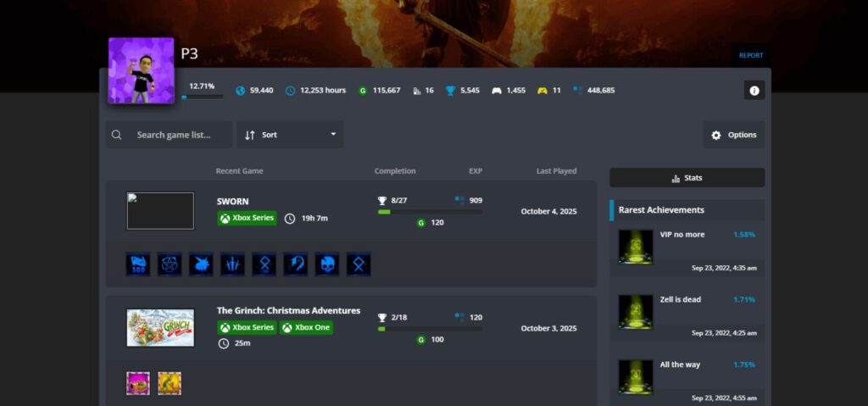Open the Sort dropdown

point(290,135)
